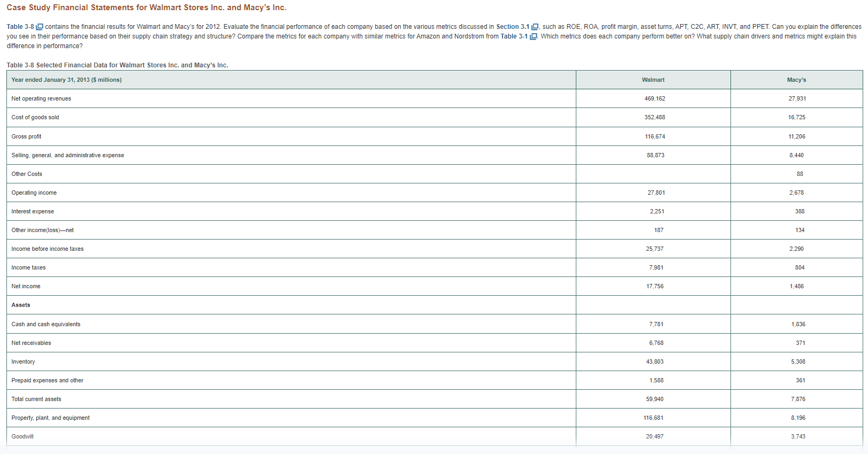The height and width of the screenshot is (454, 868).
Task: Select Macy's interest expense 388
Action: tap(800, 211)
